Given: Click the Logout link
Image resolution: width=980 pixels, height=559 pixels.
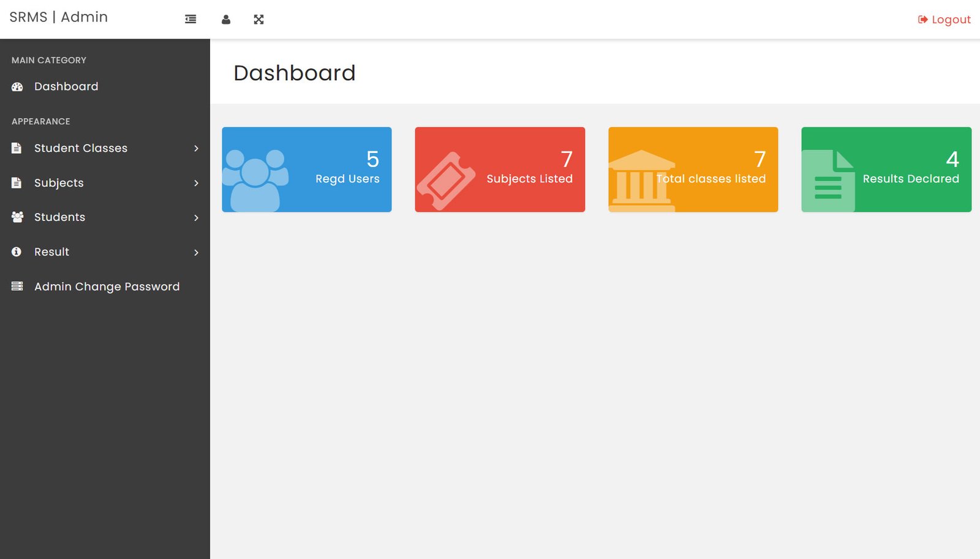Looking at the screenshot, I should [944, 20].
